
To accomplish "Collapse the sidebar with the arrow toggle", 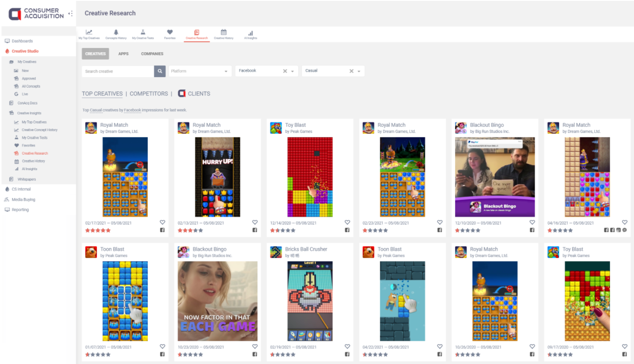I will point(70,14).
